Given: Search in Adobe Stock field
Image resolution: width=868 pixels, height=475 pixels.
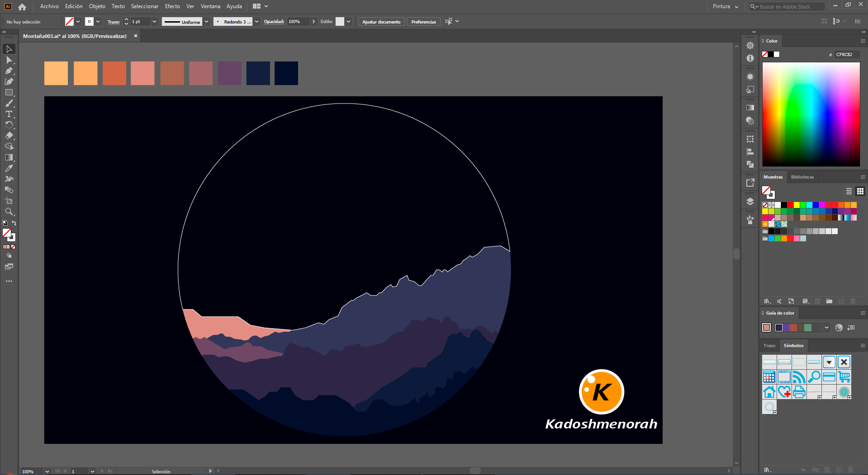Looking at the screenshot, I should click(787, 7).
